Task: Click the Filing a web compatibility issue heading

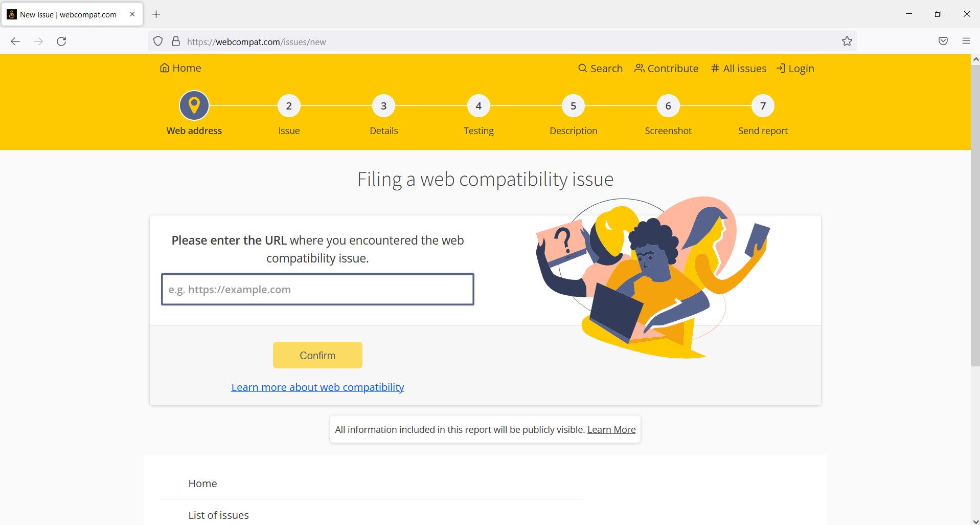Action: click(x=485, y=180)
